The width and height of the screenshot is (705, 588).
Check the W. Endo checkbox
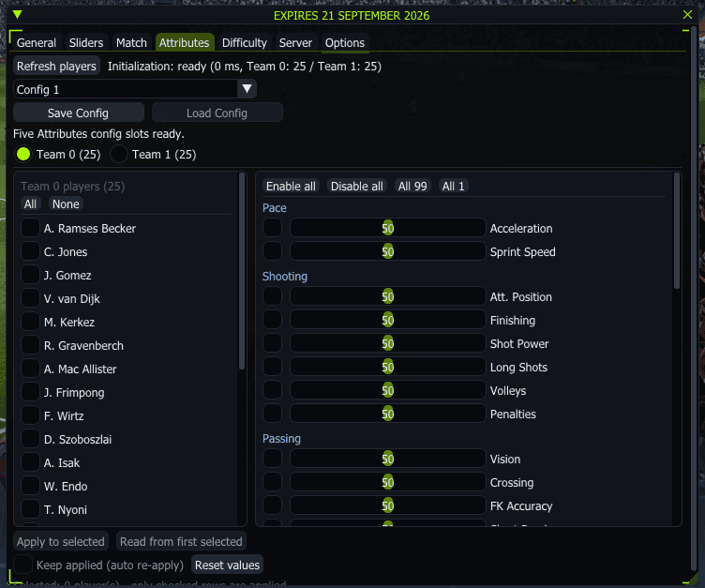tap(30, 486)
